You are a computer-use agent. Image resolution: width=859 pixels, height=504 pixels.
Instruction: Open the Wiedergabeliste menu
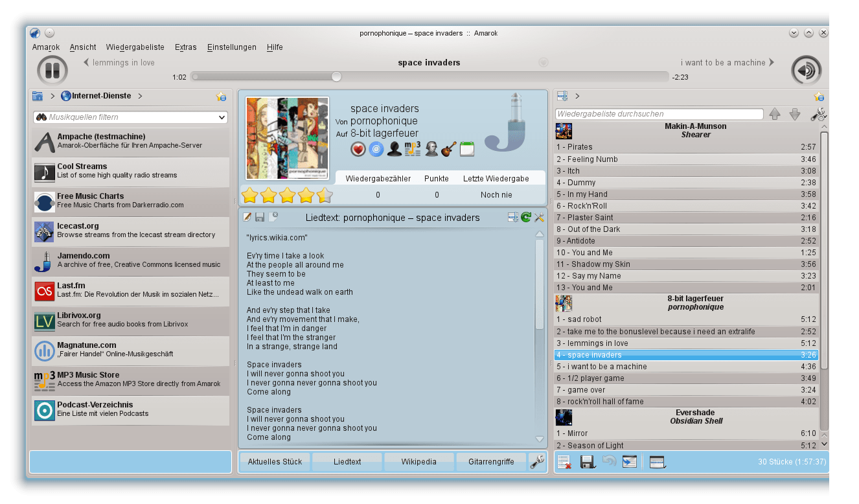[x=135, y=47]
